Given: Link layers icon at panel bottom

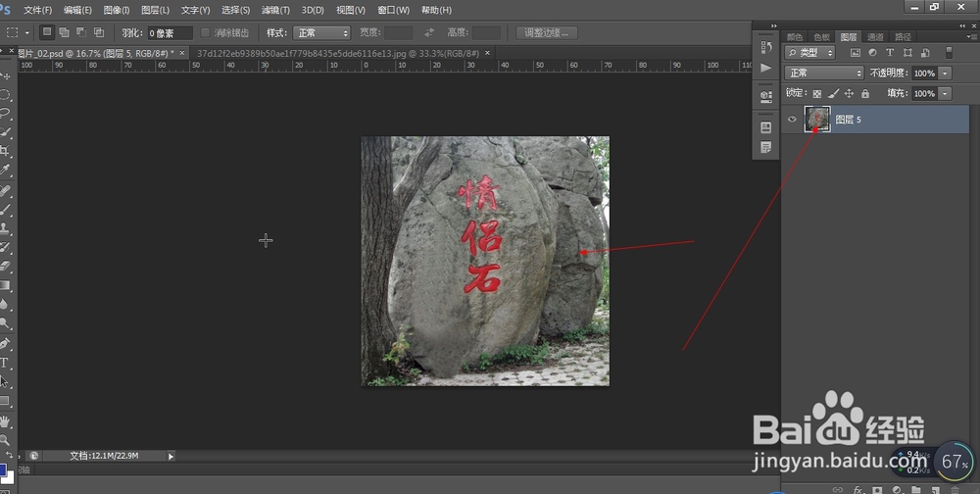Looking at the screenshot, I should coord(838,490).
